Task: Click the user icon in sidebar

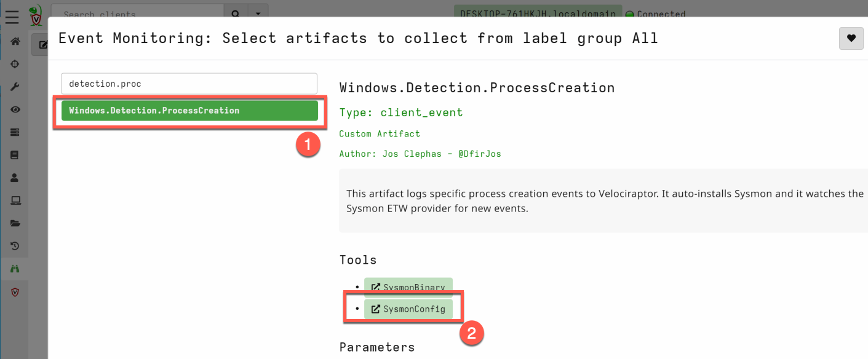Action: (15, 178)
